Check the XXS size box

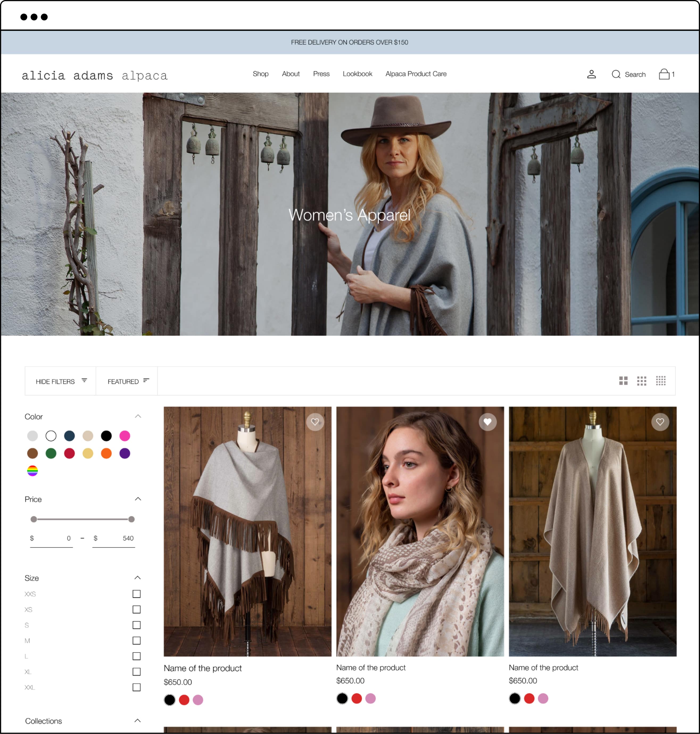[136, 594]
